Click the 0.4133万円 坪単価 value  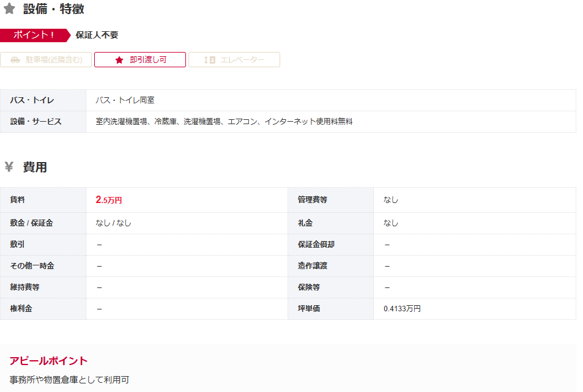point(402,309)
